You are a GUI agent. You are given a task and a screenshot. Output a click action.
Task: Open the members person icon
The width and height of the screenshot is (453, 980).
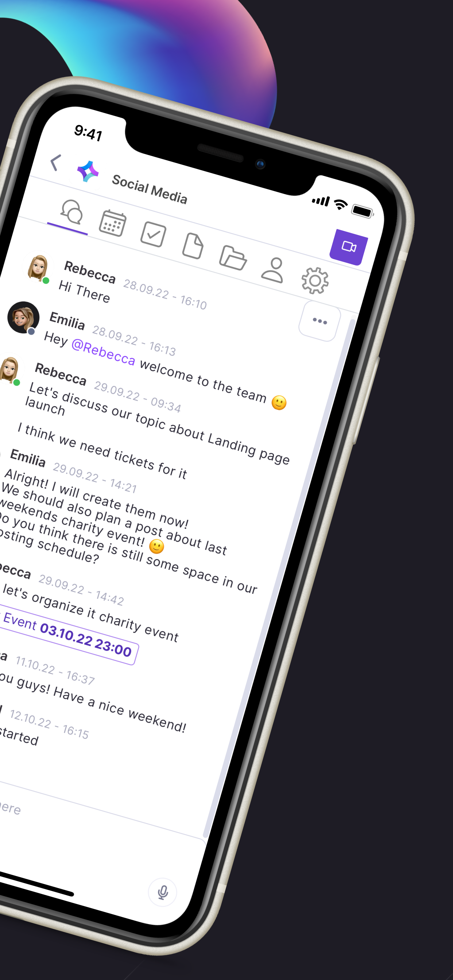pyautogui.click(x=273, y=270)
